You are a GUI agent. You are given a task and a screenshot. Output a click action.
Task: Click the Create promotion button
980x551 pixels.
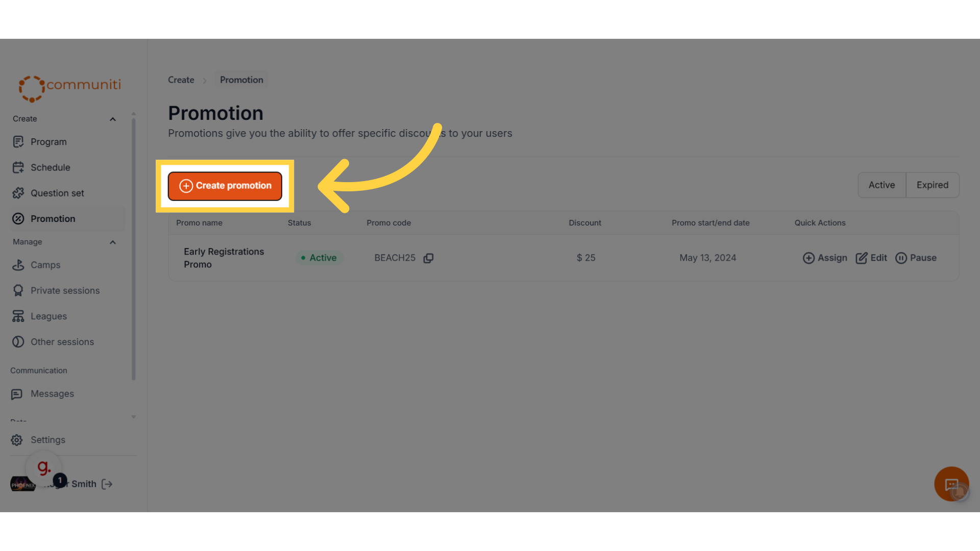pos(225,186)
